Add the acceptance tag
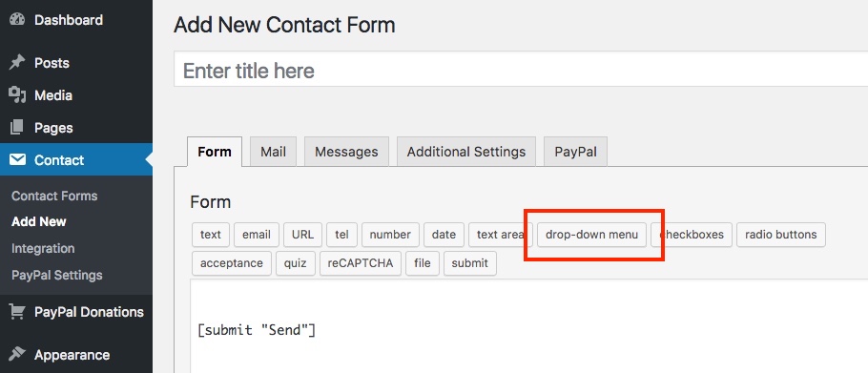The width and height of the screenshot is (868, 373). tap(232, 263)
